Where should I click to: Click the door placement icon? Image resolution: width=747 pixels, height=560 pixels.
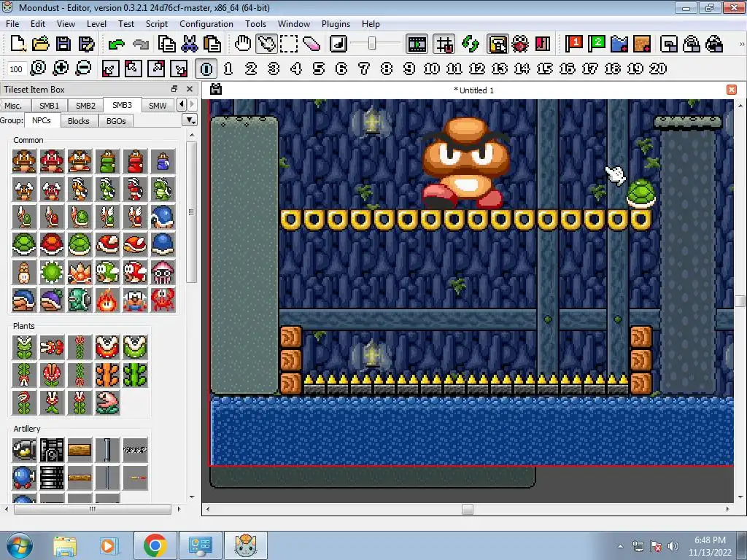click(669, 44)
